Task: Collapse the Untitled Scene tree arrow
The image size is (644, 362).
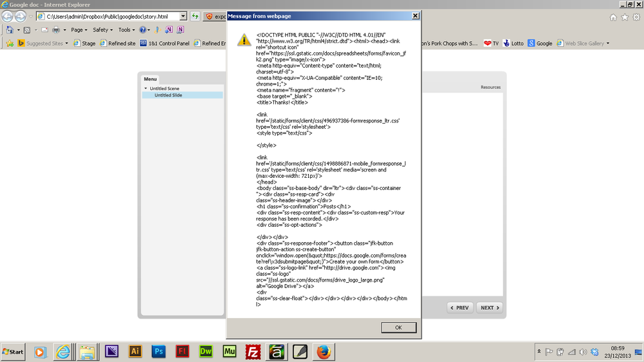Action: click(146, 88)
